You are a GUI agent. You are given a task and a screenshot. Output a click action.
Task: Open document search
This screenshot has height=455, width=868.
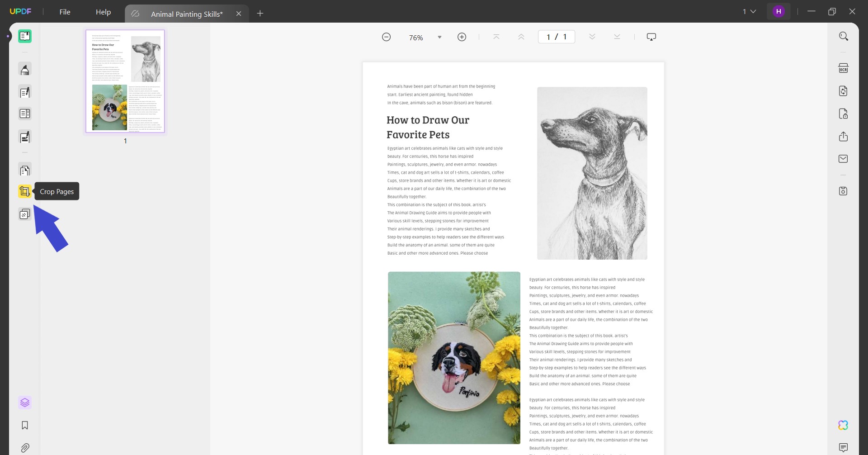pyautogui.click(x=844, y=36)
